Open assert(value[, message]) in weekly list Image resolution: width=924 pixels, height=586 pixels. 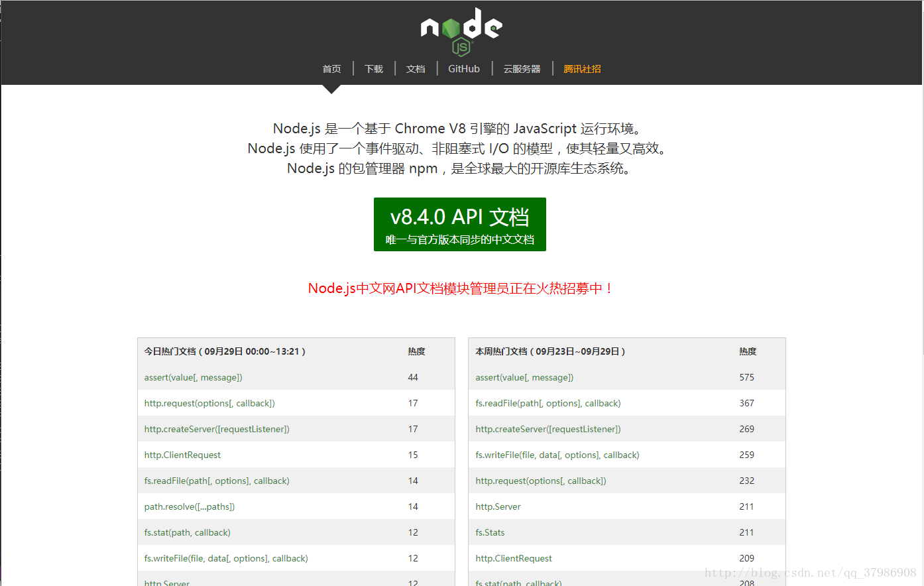tap(524, 377)
